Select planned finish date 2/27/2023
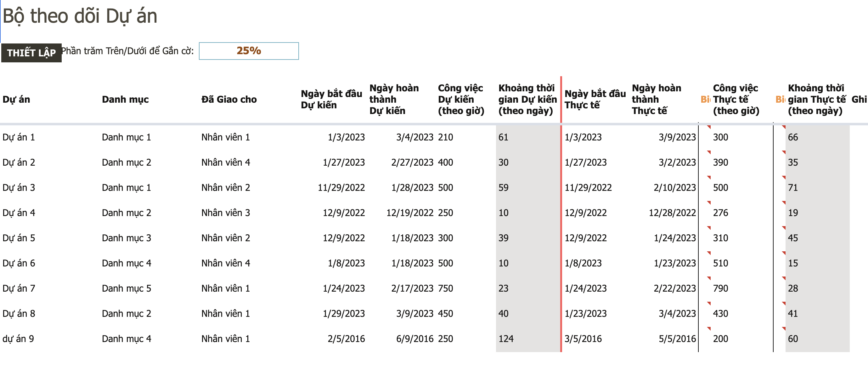Screen dimensions: 868x371 pos(412,163)
